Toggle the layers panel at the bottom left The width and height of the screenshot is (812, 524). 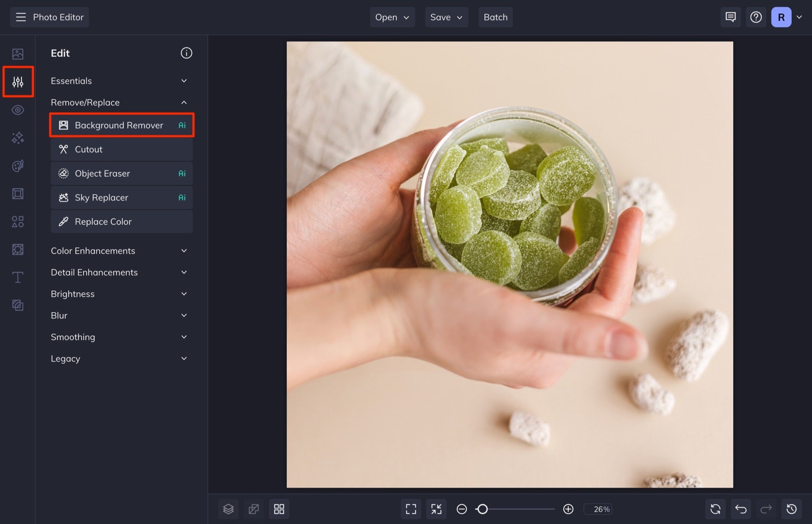click(228, 509)
